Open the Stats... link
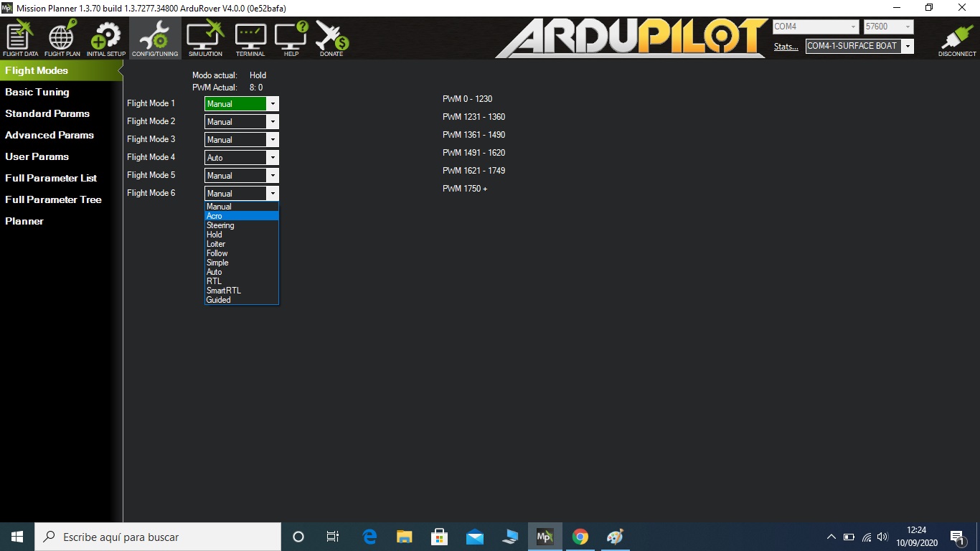 click(x=786, y=47)
